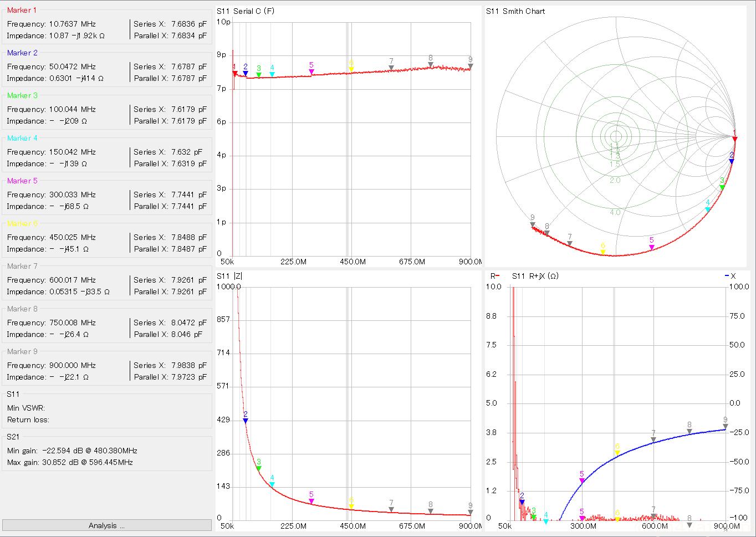The height and width of the screenshot is (537, 756).
Task: Click marker 9 on Smith Chart
Action: click(x=533, y=224)
